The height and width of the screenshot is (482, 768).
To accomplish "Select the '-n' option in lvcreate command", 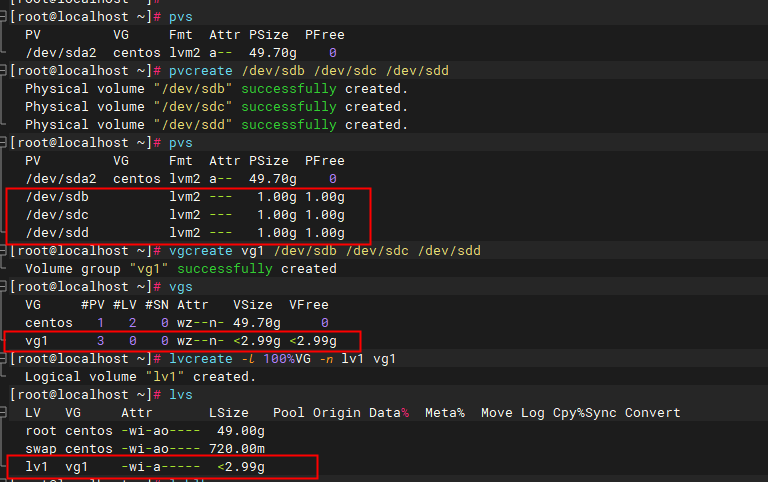I will [327, 359].
